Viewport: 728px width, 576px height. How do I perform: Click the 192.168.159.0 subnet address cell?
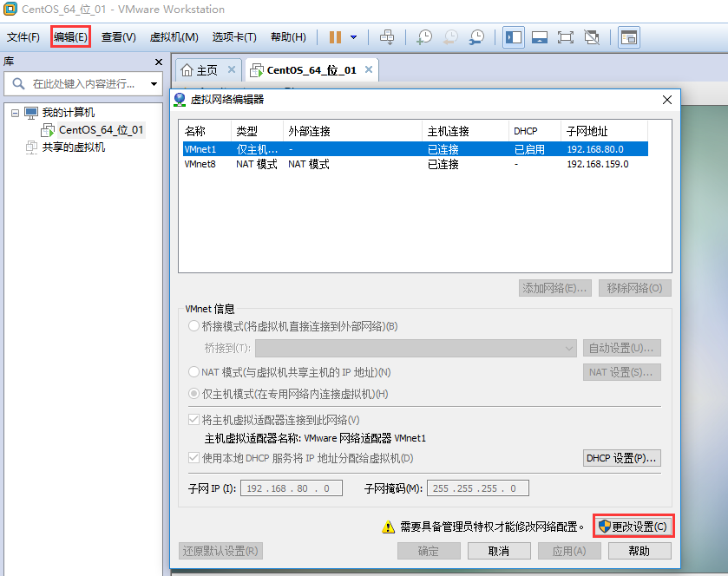click(598, 164)
